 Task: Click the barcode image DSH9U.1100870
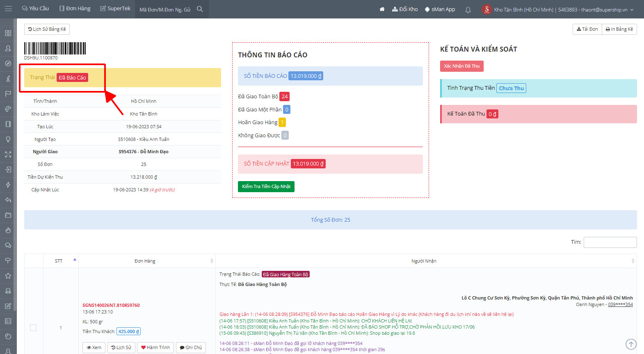[x=55, y=48]
